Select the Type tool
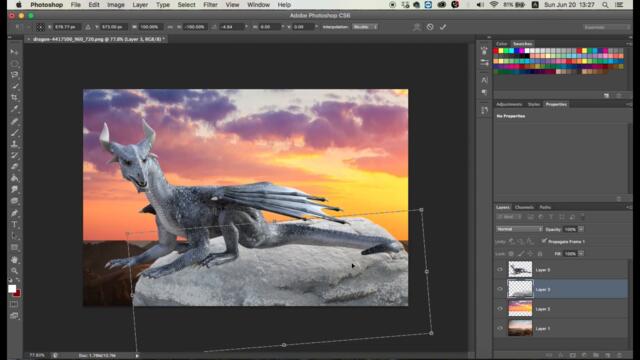The width and height of the screenshot is (640, 360). [14, 224]
